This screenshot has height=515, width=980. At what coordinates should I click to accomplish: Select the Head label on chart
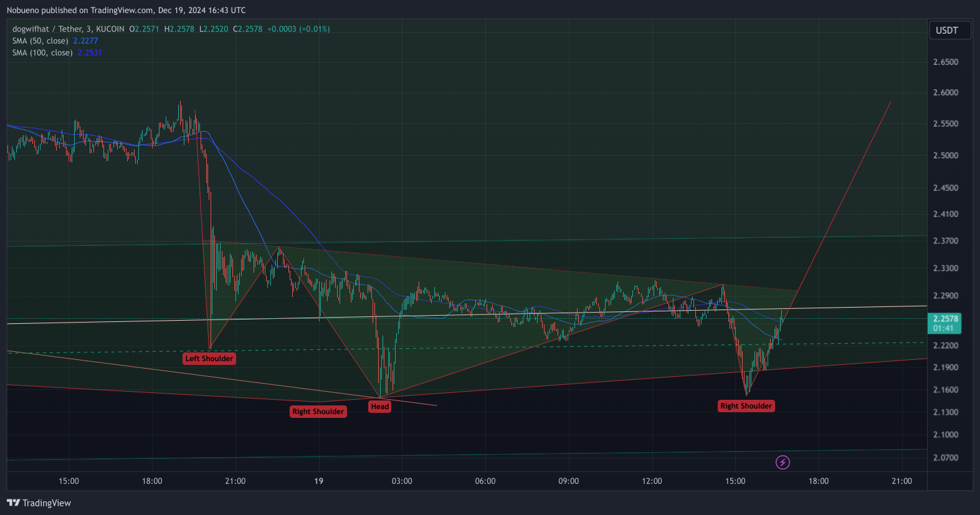point(380,407)
